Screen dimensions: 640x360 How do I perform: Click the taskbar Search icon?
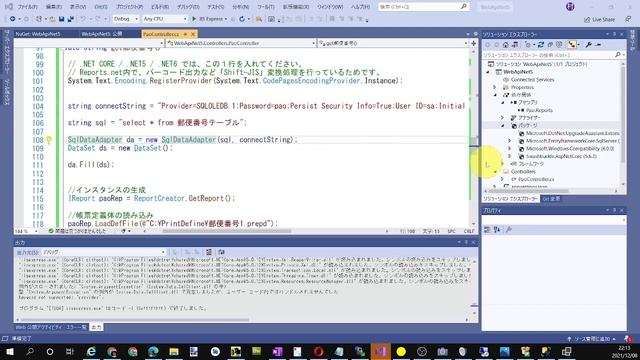[x=30, y=351]
